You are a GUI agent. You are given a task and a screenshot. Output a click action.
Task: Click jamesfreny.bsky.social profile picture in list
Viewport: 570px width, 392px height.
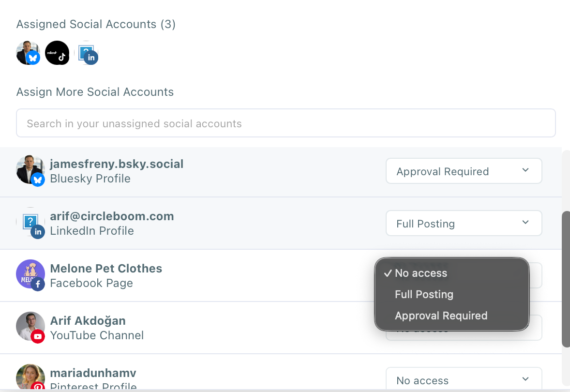click(x=30, y=170)
